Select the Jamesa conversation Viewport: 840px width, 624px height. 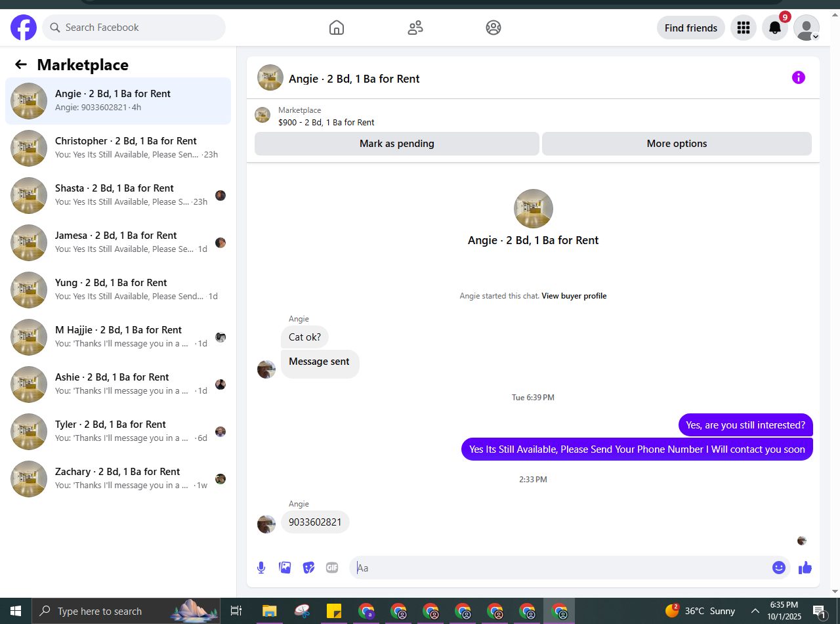(118, 243)
